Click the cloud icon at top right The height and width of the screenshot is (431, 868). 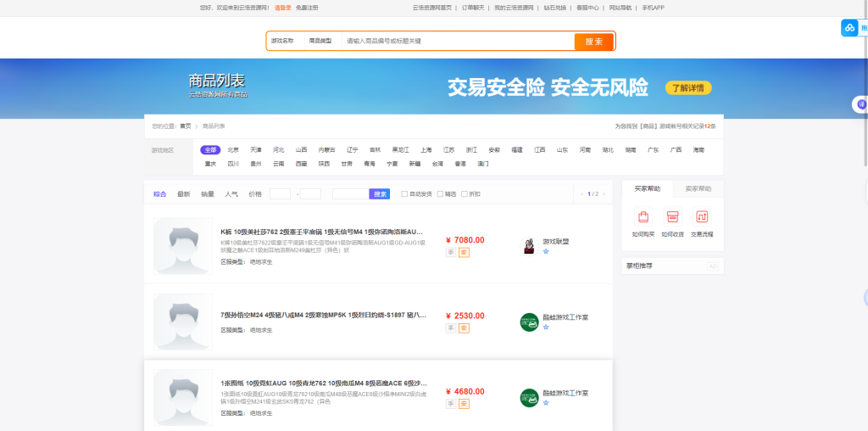pos(849,28)
